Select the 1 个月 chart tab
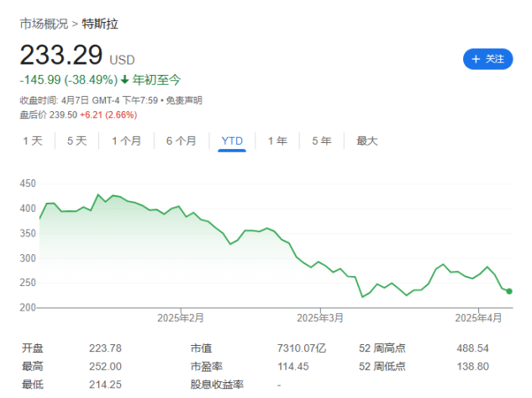This screenshot has height=398, width=532. pyautogui.click(x=126, y=141)
